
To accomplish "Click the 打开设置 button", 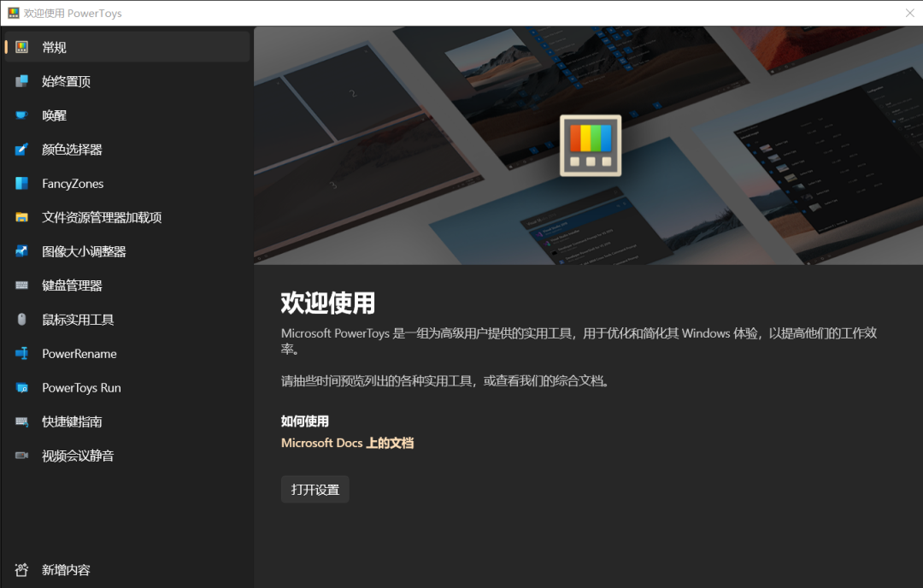I will coord(315,489).
